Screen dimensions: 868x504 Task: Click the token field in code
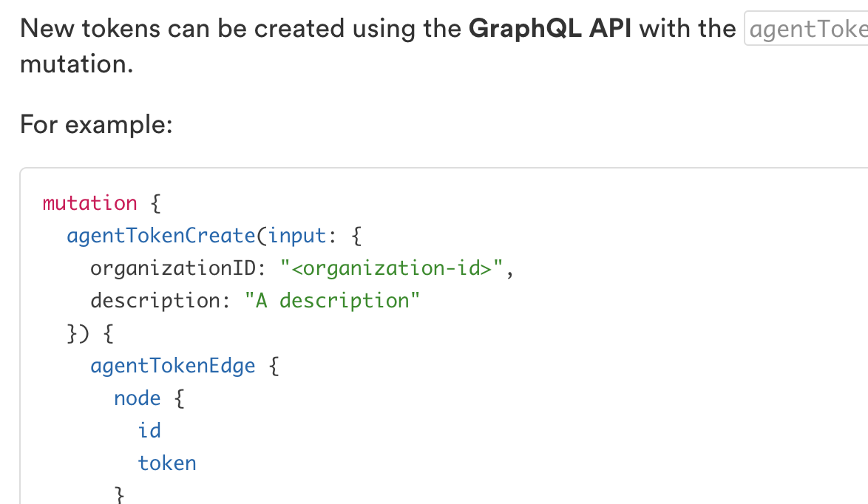point(167,463)
